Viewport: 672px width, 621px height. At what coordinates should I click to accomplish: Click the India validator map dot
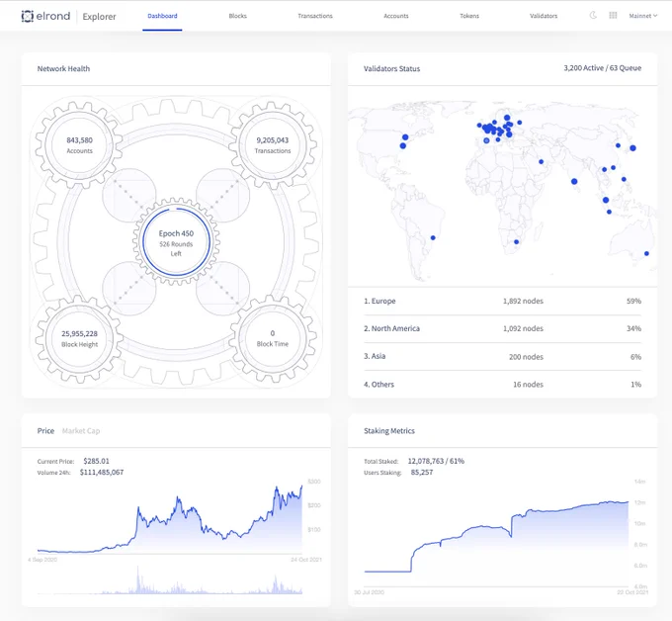tap(574, 181)
